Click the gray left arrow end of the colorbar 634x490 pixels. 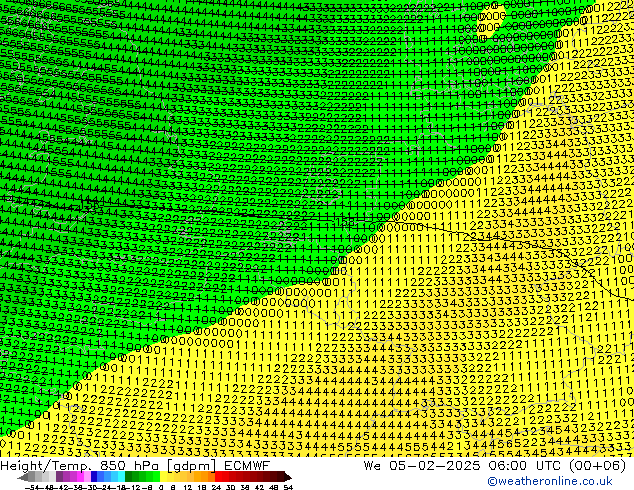coord(23,477)
